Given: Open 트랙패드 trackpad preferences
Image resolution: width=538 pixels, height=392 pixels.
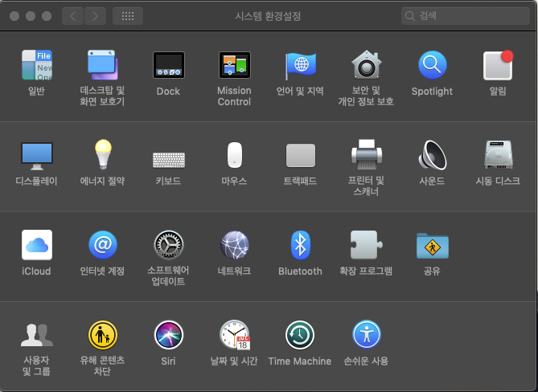Looking at the screenshot, I should (301, 156).
